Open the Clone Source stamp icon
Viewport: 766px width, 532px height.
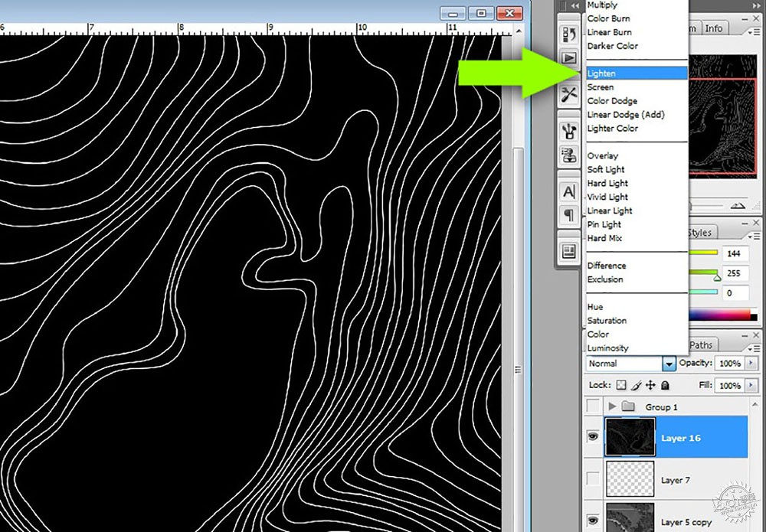pyautogui.click(x=569, y=155)
